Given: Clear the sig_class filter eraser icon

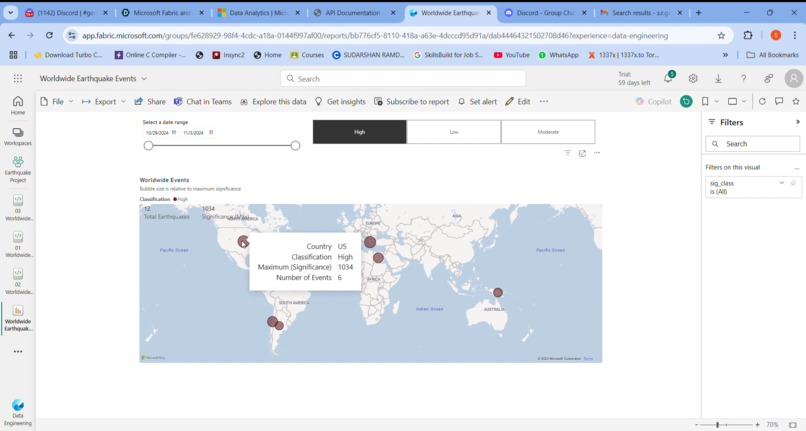Looking at the screenshot, I should 794,183.
